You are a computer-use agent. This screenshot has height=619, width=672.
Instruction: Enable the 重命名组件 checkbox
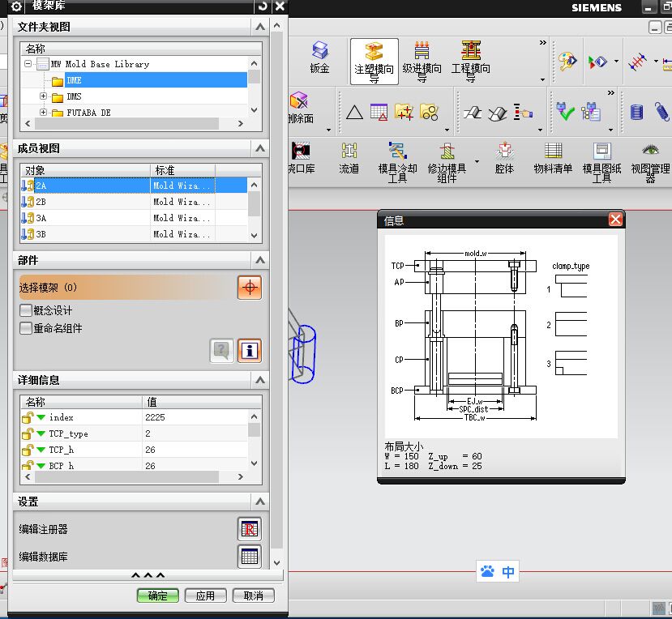tap(26, 328)
